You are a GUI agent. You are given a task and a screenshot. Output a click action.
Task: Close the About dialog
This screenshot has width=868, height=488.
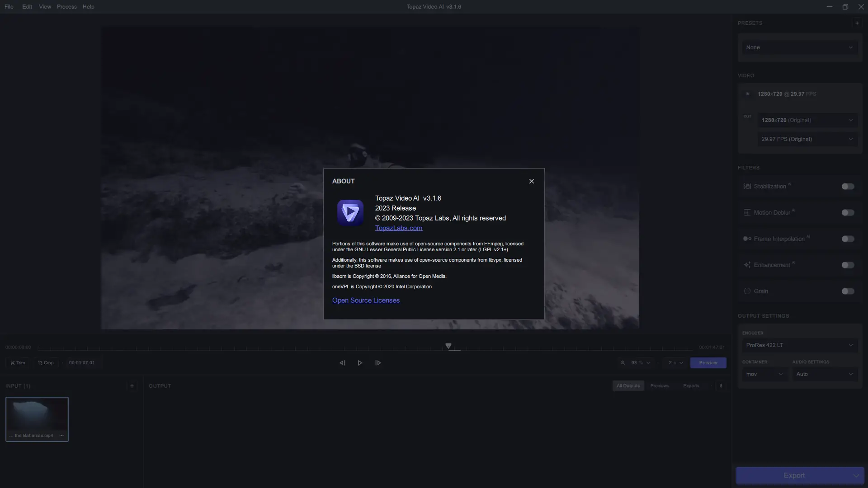(531, 181)
